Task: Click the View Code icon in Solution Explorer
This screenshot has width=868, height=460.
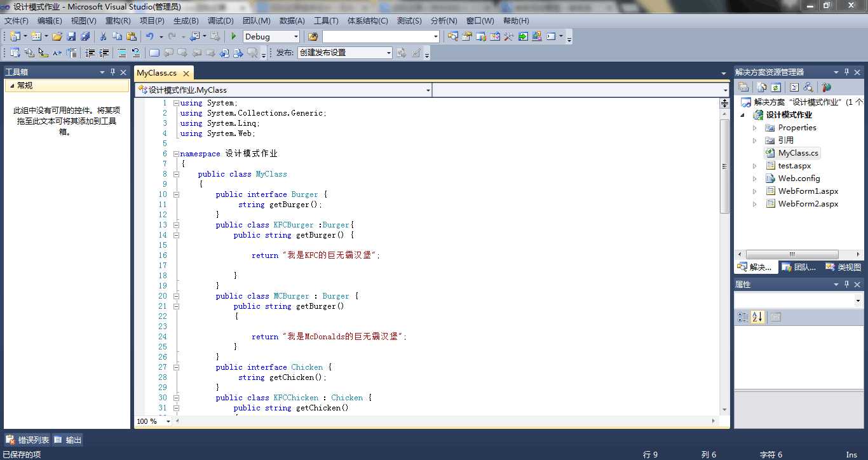Action: [x=794, y=87]
